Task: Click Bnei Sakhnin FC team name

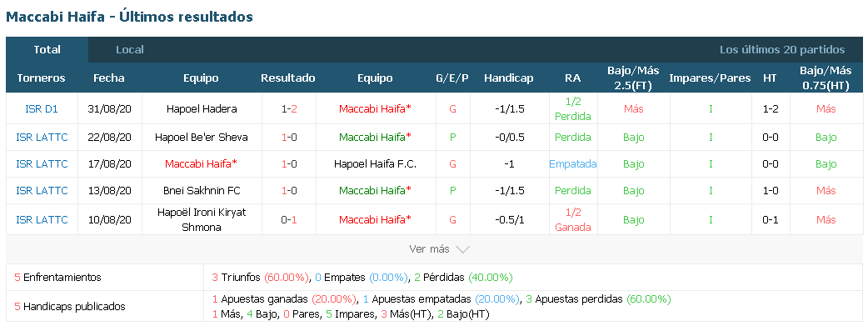Action: point(202,191)
